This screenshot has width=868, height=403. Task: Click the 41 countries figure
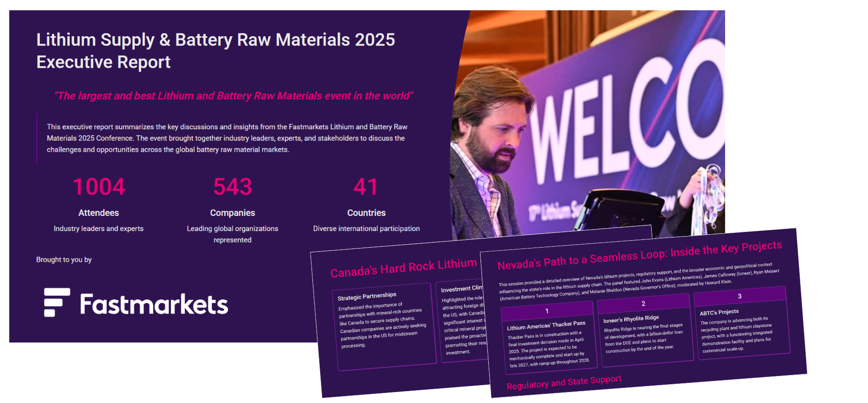366,187
